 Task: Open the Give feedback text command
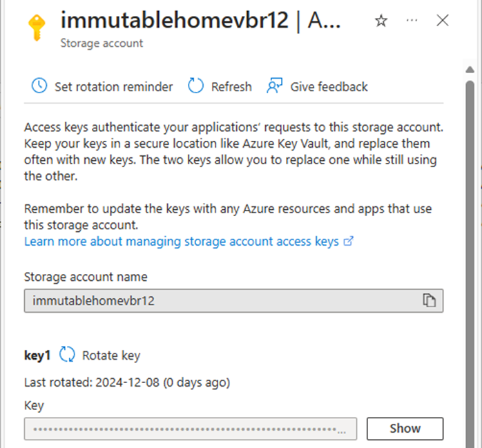point(329,87)
